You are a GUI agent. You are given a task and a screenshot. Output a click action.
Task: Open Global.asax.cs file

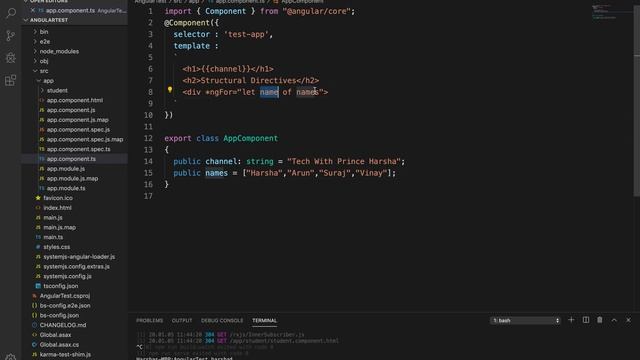[59, 345]
